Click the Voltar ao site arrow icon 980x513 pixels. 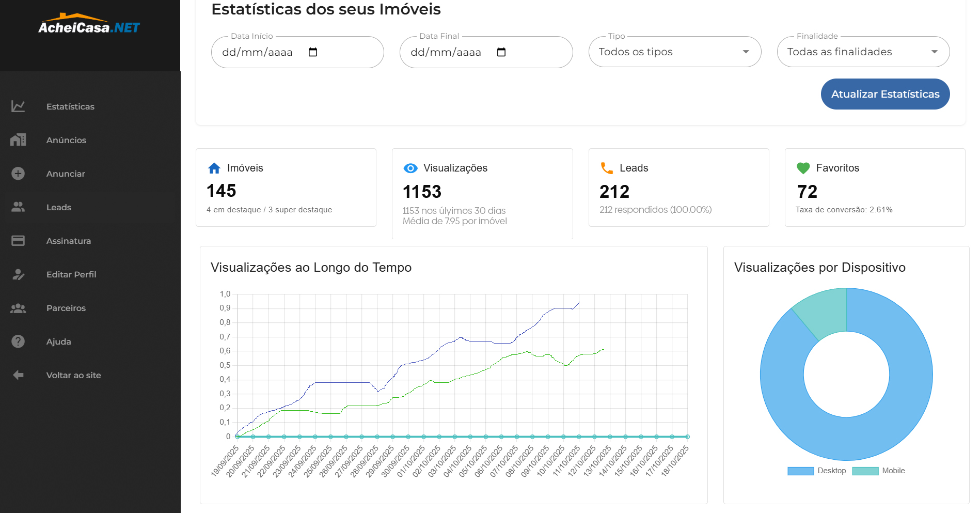(x=18, y=375)
